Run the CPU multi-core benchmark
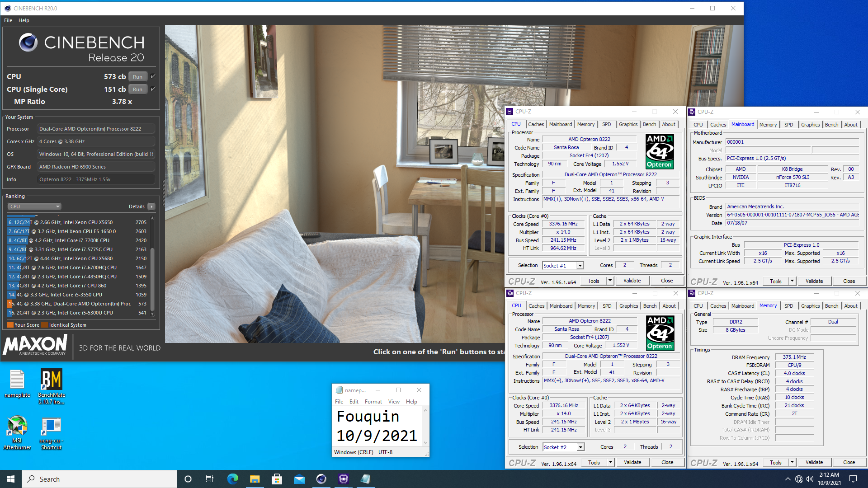This screenshot has width=868, height=488. pos(138,76)
